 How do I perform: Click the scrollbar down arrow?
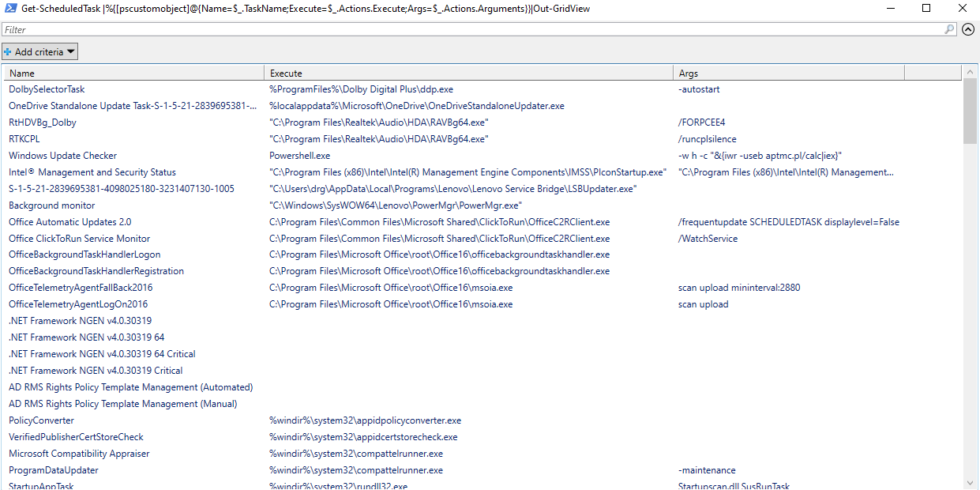click(x=970, y=482)
